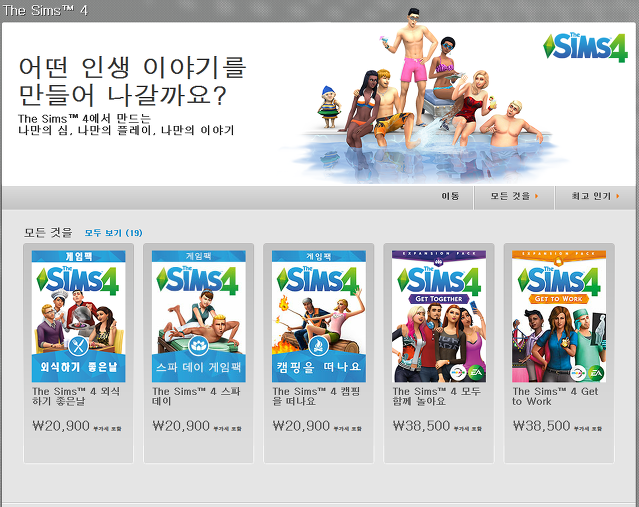Open the Get to Work expansion cover

pos(559,316)
